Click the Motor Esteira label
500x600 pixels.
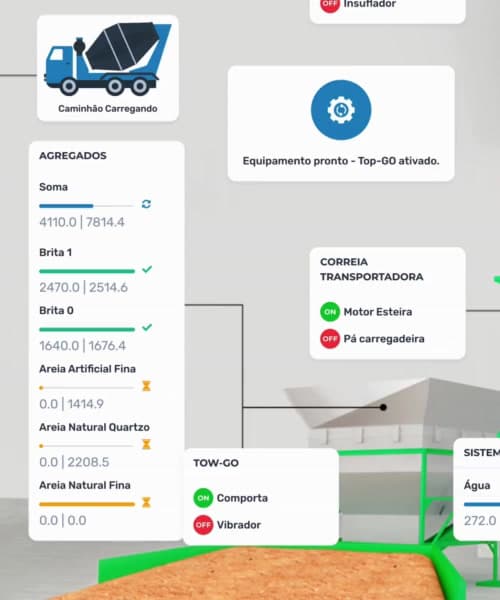(x=378, y=312)
